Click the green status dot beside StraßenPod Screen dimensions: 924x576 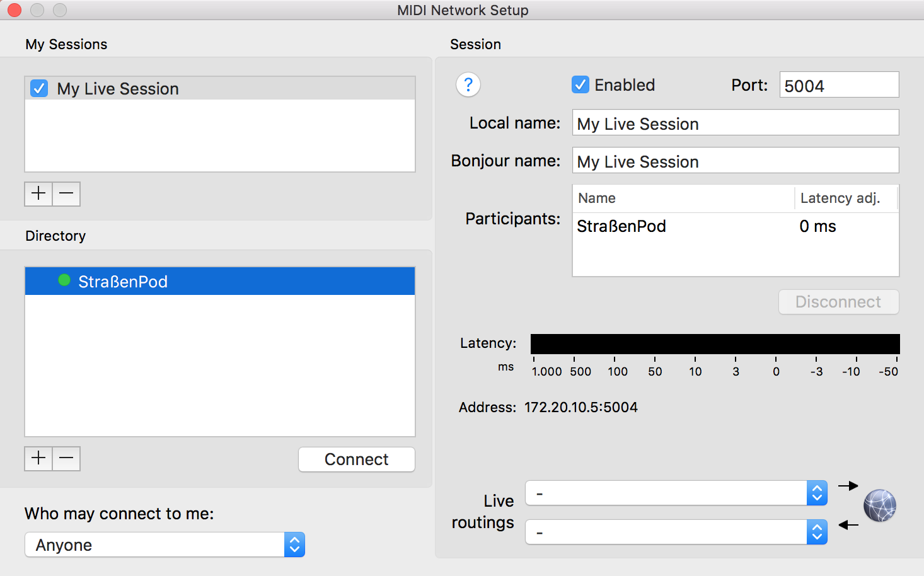pos(64,280)
